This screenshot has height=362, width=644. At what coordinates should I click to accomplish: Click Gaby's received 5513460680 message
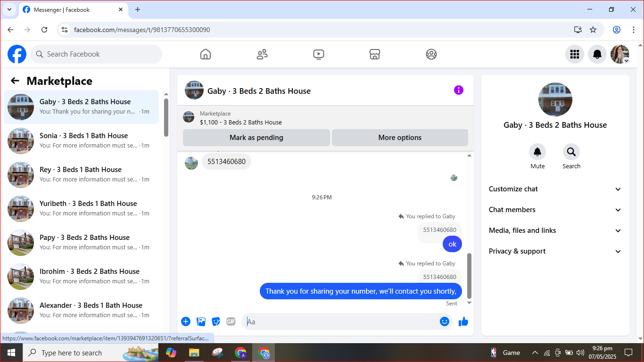coord(227,162)
